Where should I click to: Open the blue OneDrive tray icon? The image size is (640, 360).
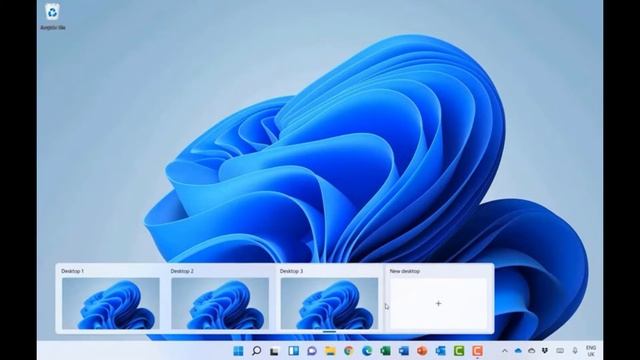(518, 351)
